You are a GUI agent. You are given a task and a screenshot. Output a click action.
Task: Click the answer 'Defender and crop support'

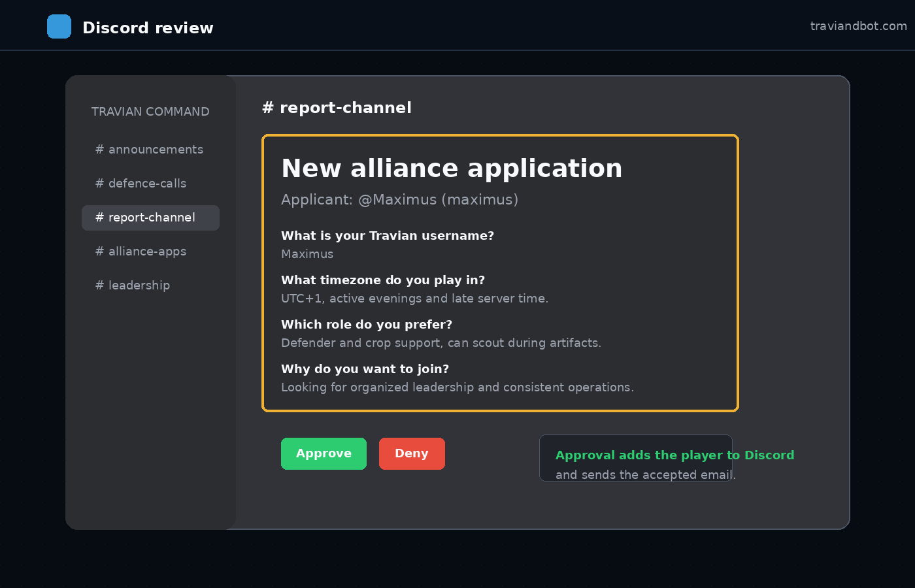click(x=441, y=343)
